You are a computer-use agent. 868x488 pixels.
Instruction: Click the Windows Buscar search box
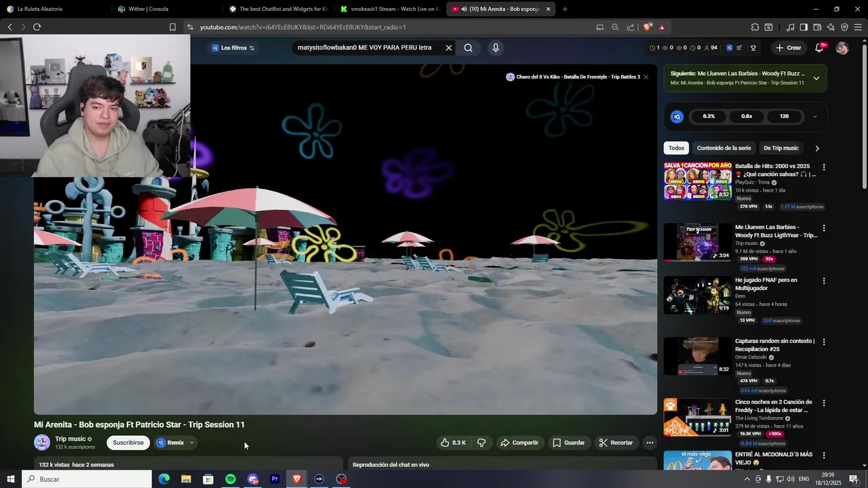pyautogui.click(x=87, y=479)
